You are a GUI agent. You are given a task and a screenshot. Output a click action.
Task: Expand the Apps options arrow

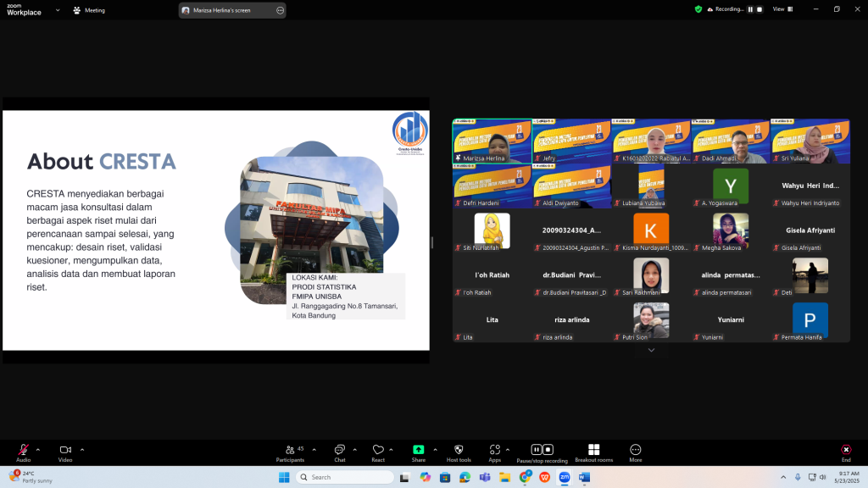click(x=508, y=450)
